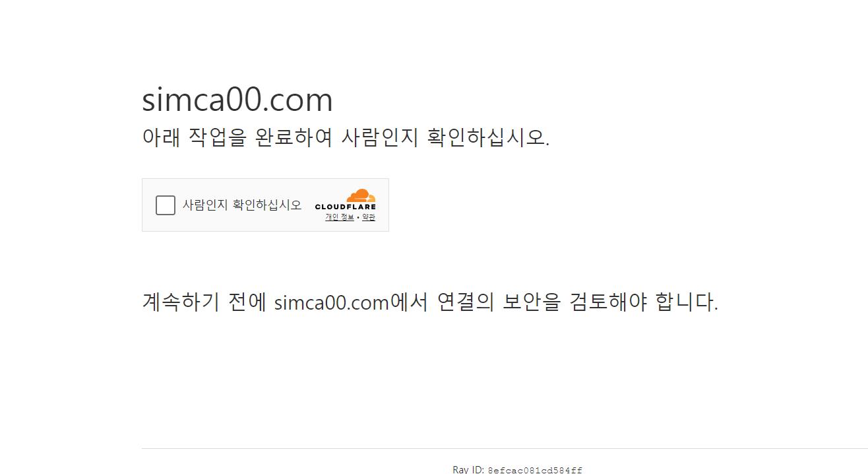
Task: Click the simca00.com page heading
Action: [x=237, y=100]
